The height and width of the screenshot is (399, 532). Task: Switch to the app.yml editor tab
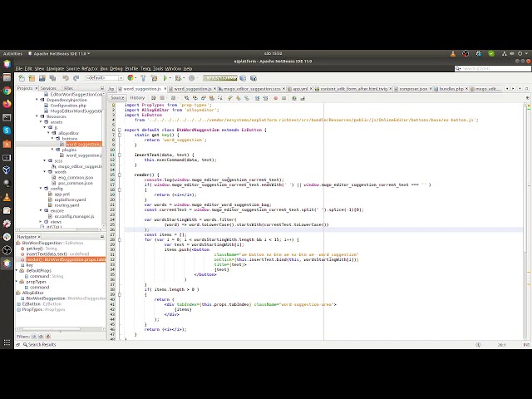click(x=300, y=89)
